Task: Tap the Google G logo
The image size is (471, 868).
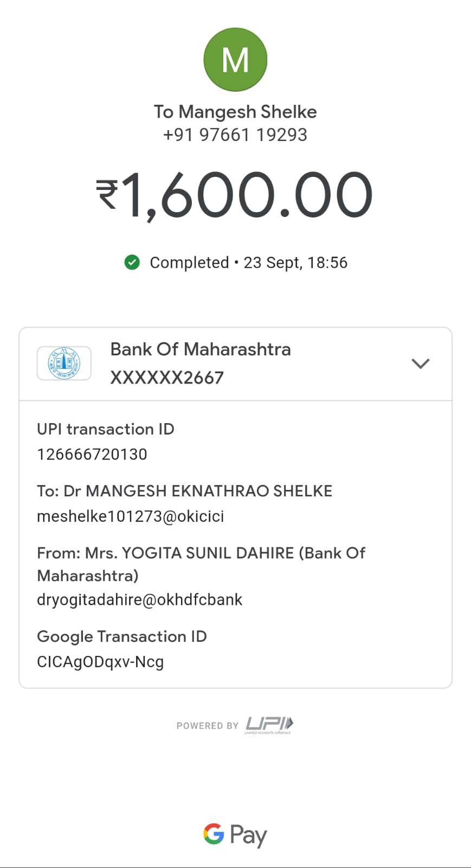Action: point(214,834)
